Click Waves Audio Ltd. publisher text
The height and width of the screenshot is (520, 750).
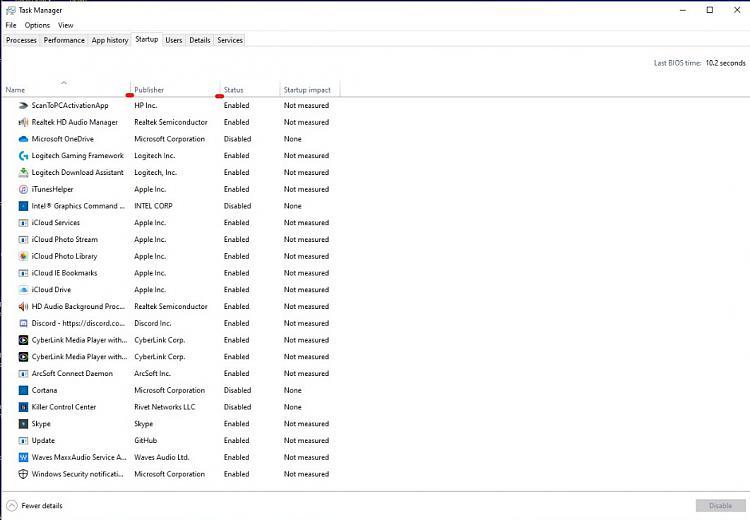coord(162,457)
